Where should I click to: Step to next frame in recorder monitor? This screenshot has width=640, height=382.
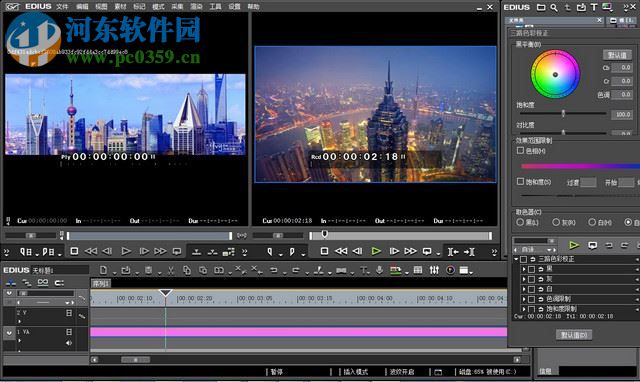tap(394, 251)
